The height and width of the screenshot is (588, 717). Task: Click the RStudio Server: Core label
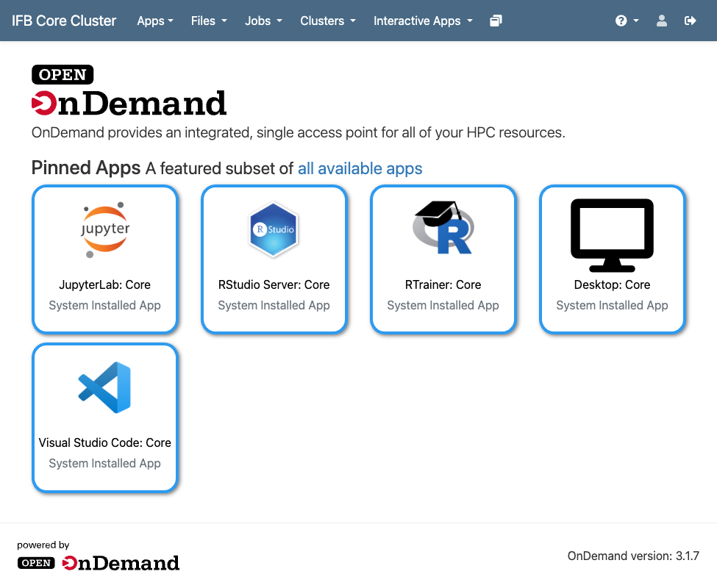(274, 284)
